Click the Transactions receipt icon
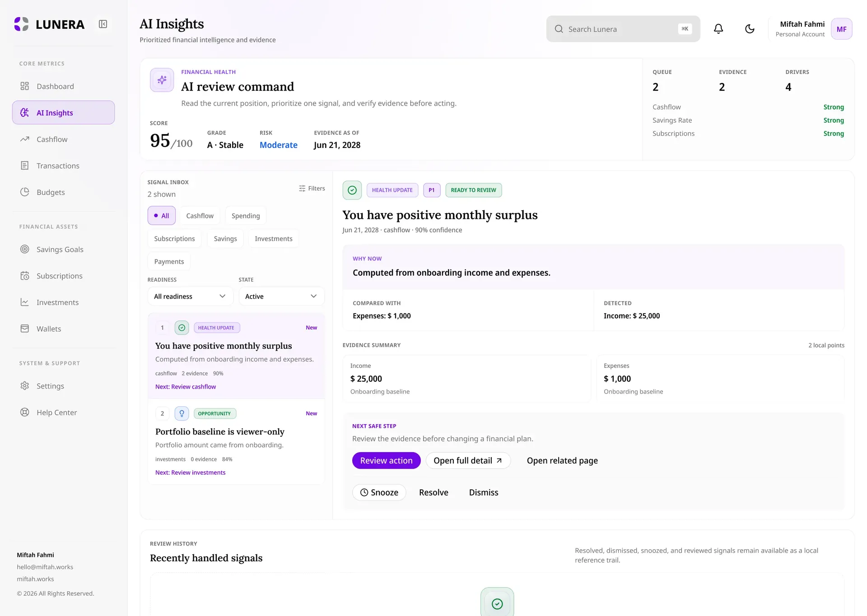The width and height of the screenshot is (867, 616). coord(25,166)
